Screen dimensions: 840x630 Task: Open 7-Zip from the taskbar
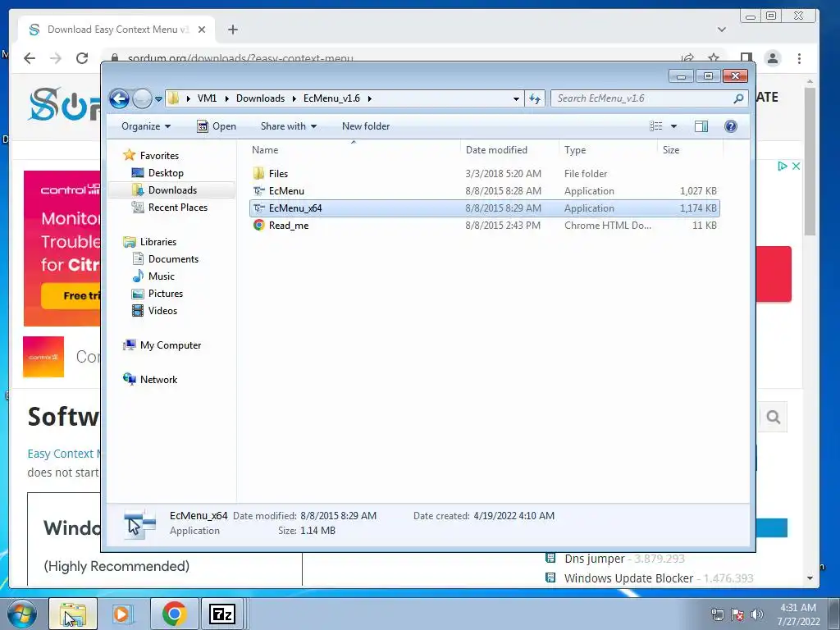pos(221,614)
